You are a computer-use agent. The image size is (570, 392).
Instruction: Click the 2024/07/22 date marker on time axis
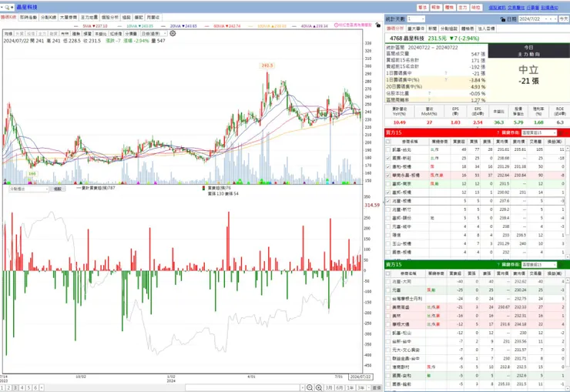pyautogui.click(x=360, y=377)
